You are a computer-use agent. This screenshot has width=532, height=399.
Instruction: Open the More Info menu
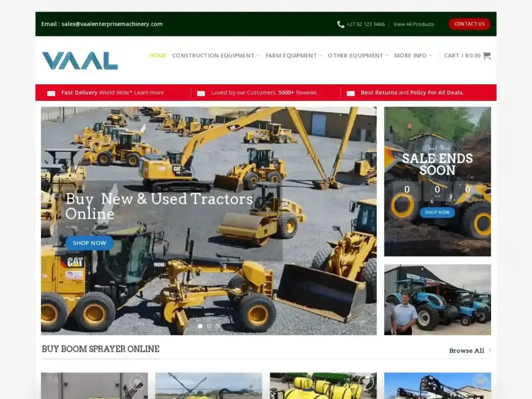coord(413,56)
